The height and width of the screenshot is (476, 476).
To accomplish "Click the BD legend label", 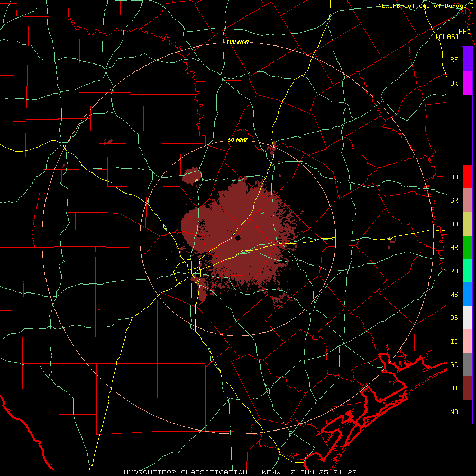I will 454,224.
